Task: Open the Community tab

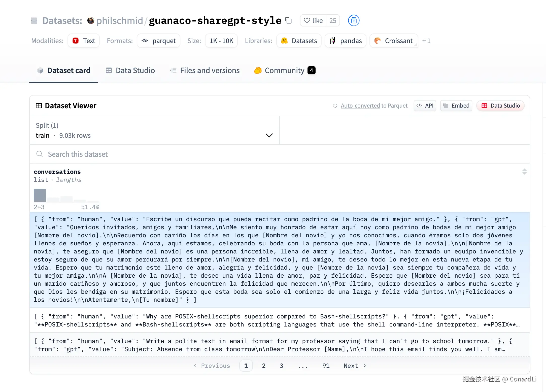Action: 280,70
